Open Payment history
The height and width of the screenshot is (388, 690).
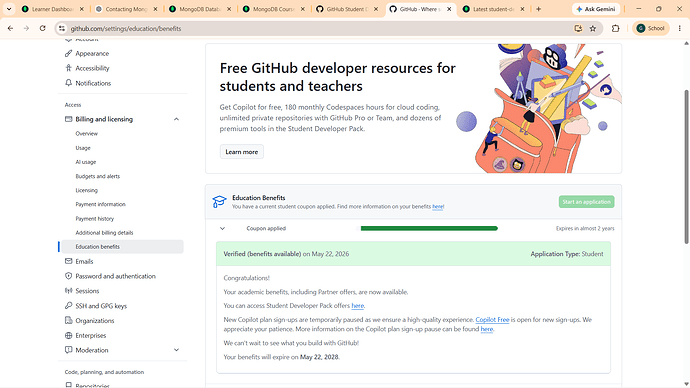94,218
